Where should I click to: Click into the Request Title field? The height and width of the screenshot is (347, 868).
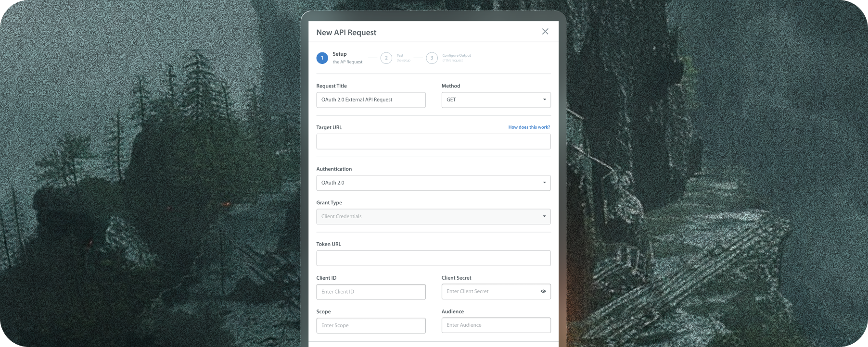point(370,100)
